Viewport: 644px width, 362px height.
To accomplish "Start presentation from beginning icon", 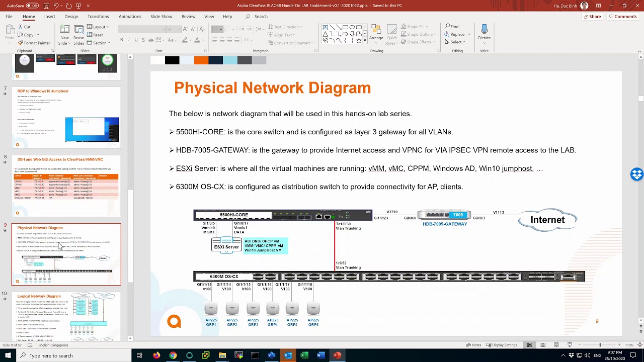I will pos(79,6).
